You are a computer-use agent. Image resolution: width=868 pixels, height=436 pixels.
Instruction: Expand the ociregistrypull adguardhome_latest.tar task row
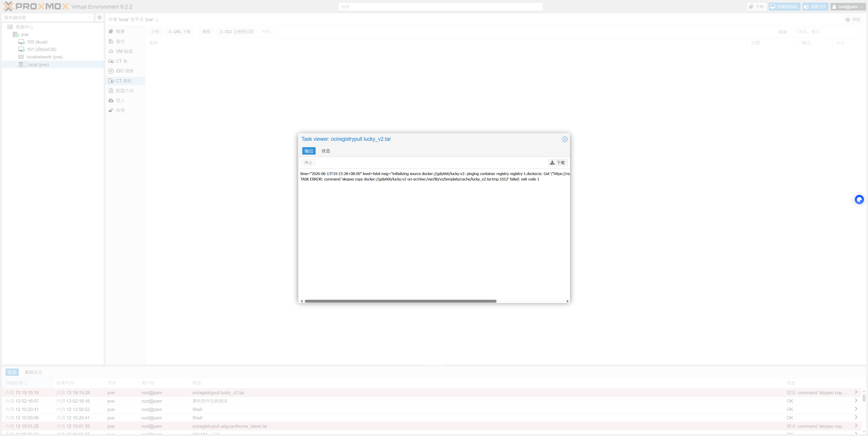click(x=856, y=426)
